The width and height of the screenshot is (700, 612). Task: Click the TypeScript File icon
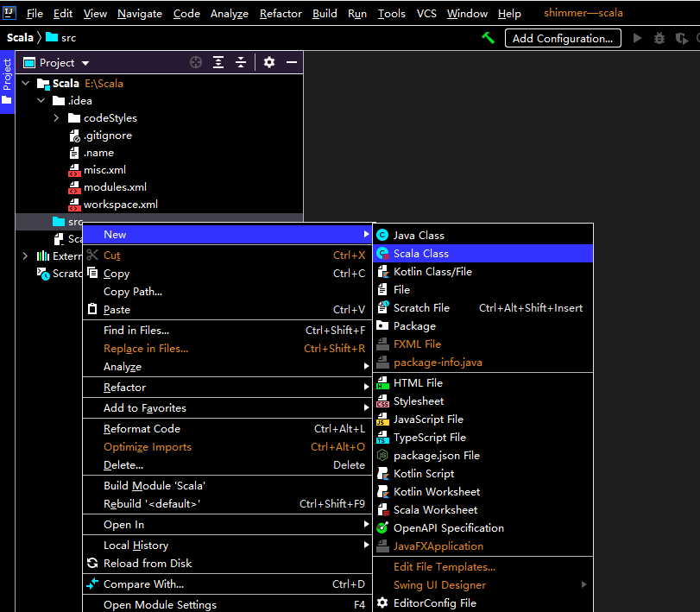382,438
